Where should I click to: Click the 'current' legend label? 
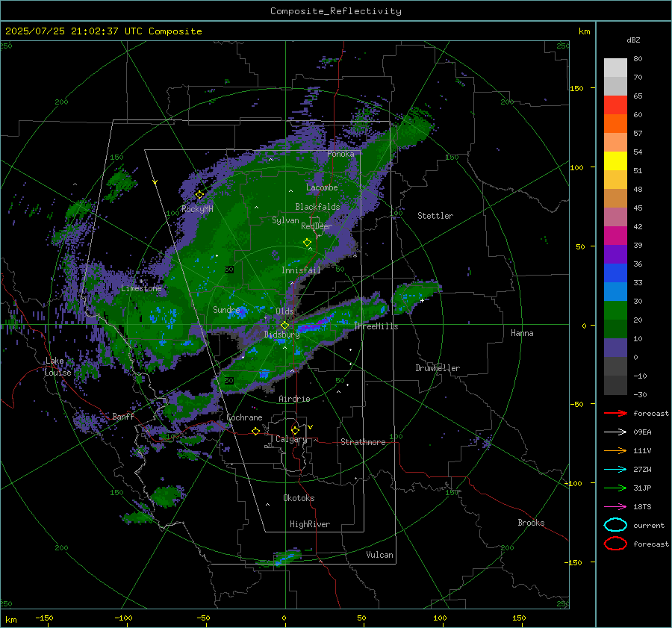(649, 525)
